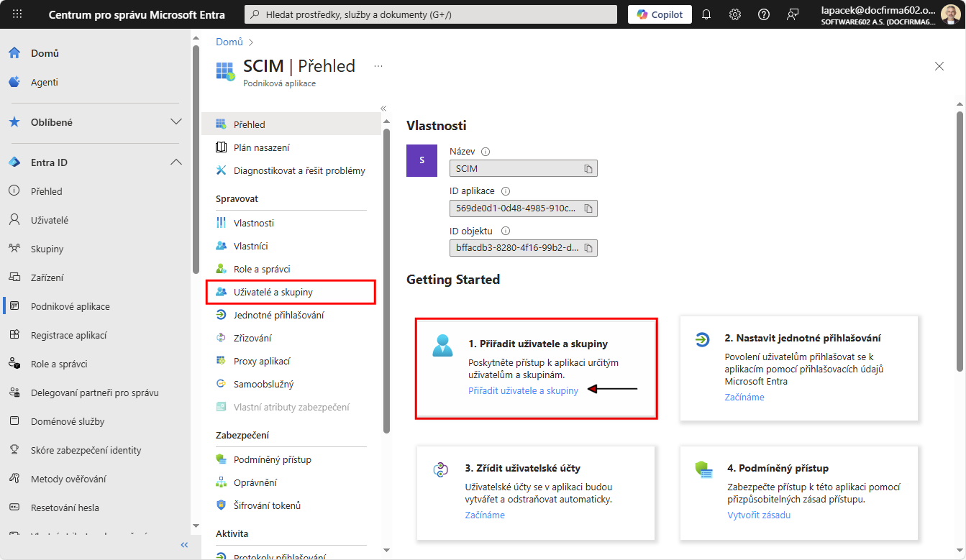
Task: Open the more options ellipsis beside SCIM
Action: (378, 65)
